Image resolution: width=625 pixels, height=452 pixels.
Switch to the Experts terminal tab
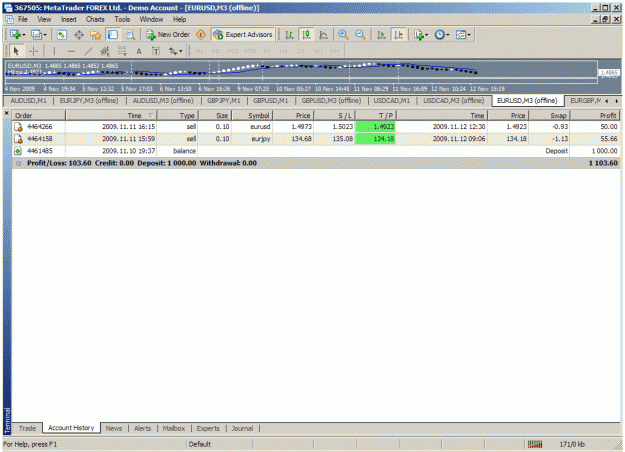pos(208,428)
